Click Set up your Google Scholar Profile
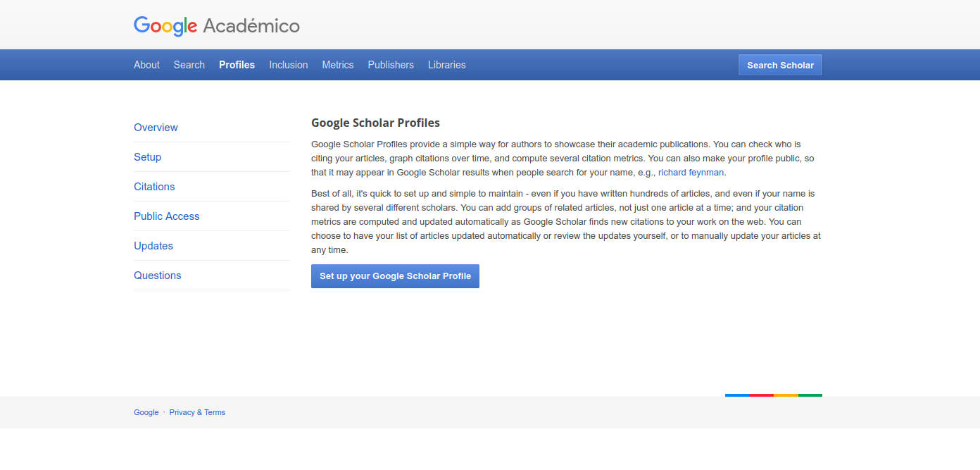Viewport: 980px width, 470px height. pos(395,276)
